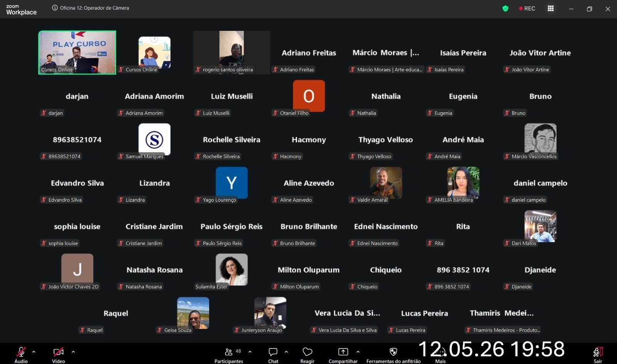Click the green encryption shield icon
The width and height of the screenshot is (617, 364).
click(x=505, y=8)
